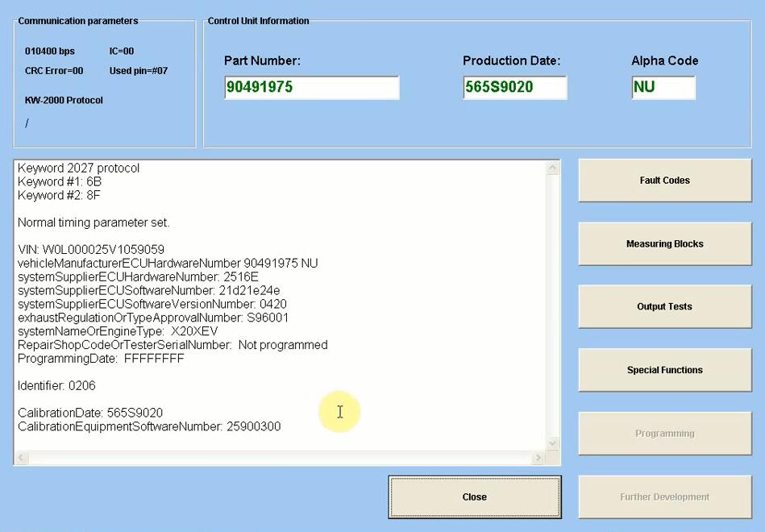Click the '010400 bps' baud rate text

pyautogui.click(x=50, y=52)
